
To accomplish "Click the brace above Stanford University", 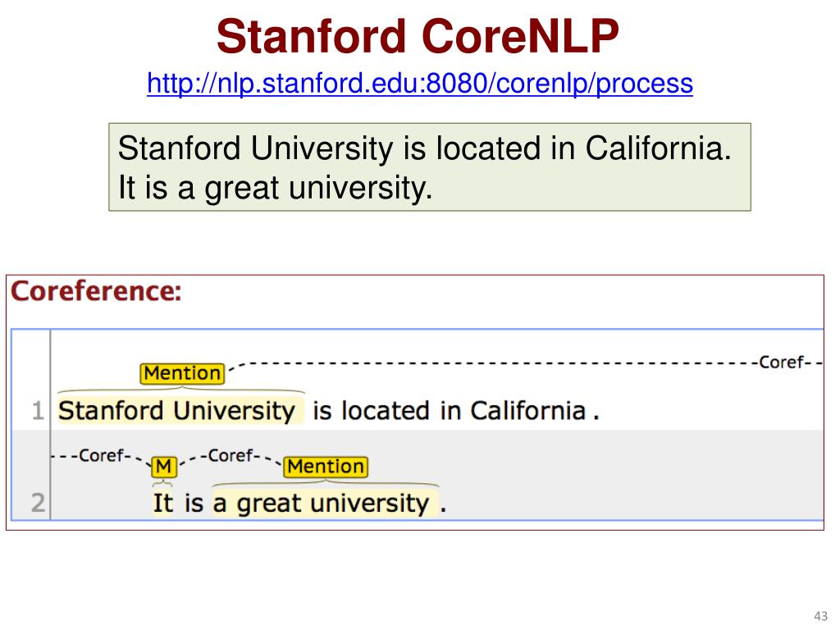I will [181, 391].
